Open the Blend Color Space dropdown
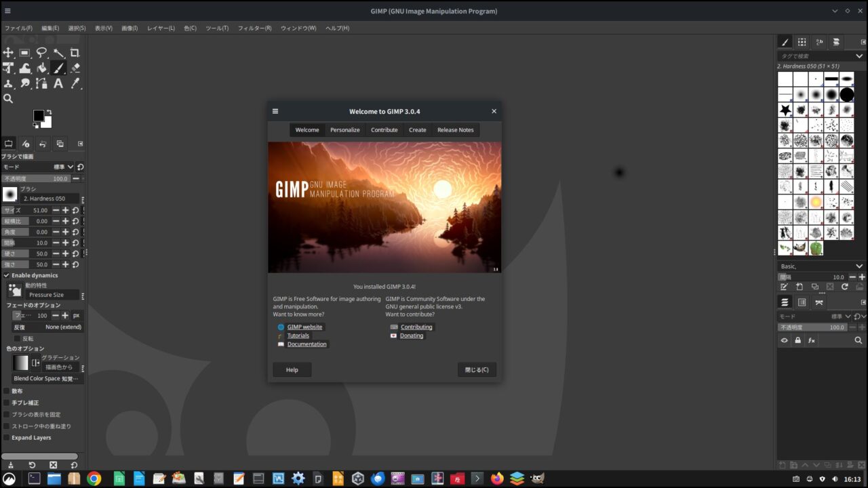 point(47,379)
